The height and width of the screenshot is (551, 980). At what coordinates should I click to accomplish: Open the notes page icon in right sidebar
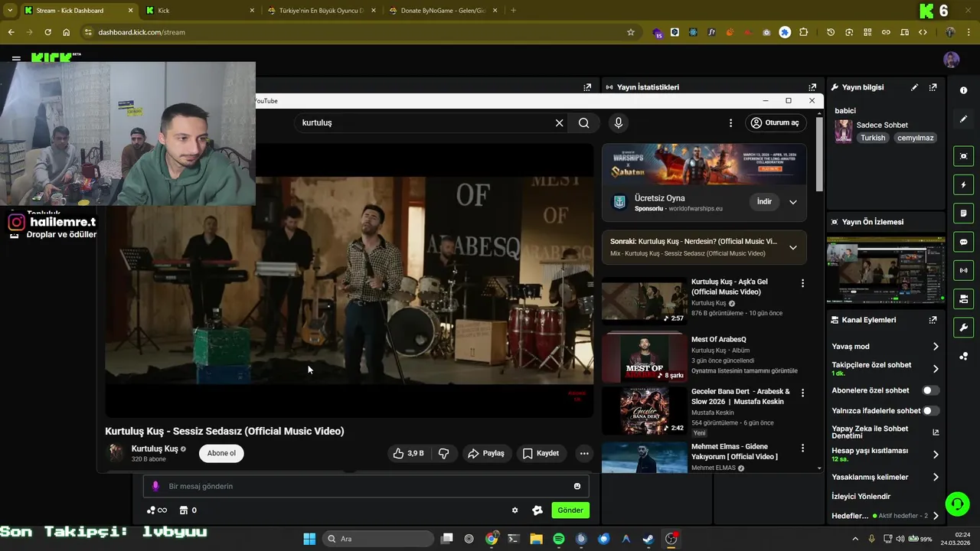coord(963,214)
